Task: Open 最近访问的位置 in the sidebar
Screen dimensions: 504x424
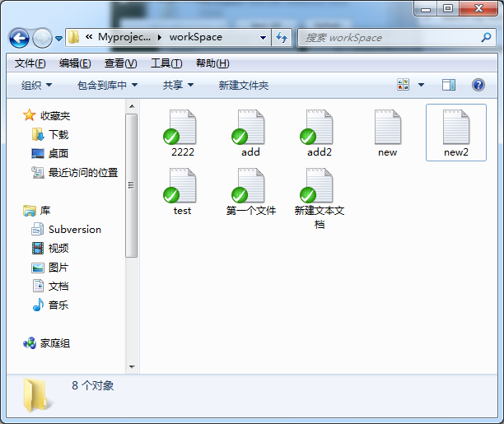Action: tap(75, 173)
